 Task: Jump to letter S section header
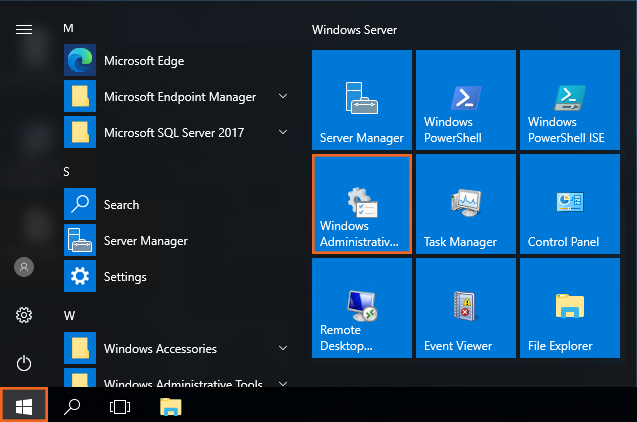point(67,172)
